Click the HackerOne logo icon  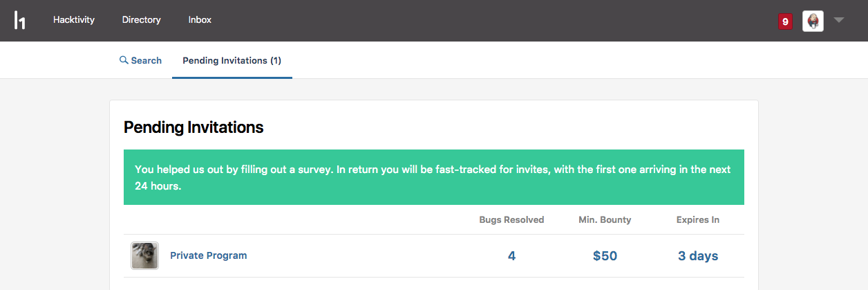coord(19,20)
